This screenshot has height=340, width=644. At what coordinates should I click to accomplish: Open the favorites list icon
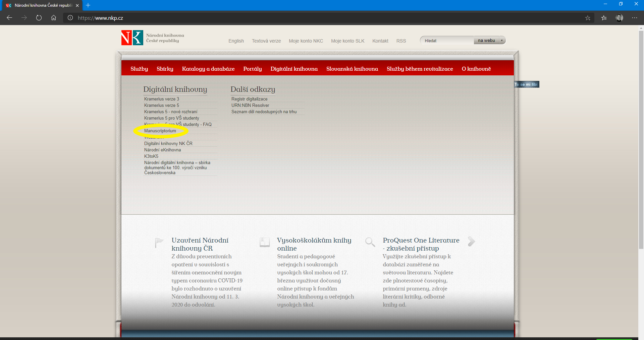(x=604, y=18)
